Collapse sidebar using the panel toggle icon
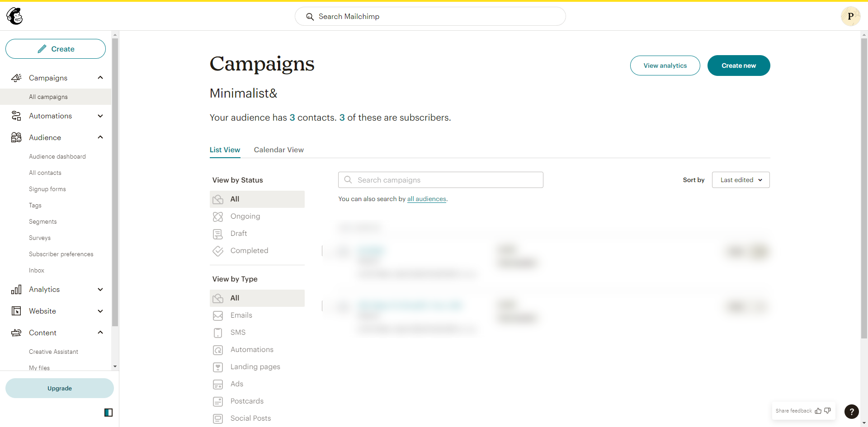The height and width of the screenshot is (427, 868). [108, 412]
